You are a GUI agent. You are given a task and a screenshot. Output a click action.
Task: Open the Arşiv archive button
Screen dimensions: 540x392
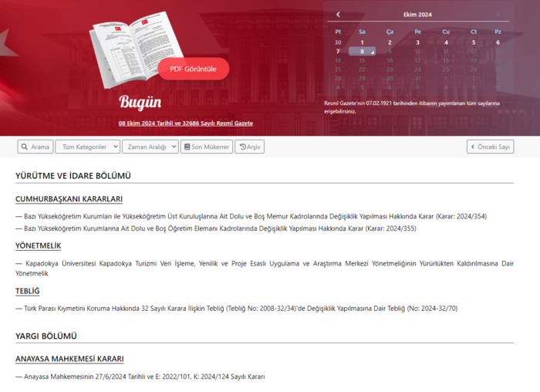tap(250, 147)
